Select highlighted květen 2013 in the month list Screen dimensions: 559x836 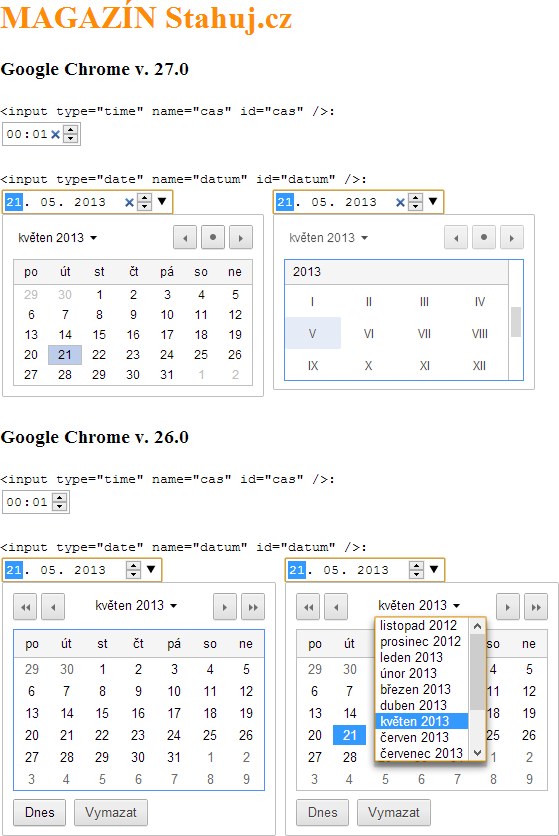(422, 721)
